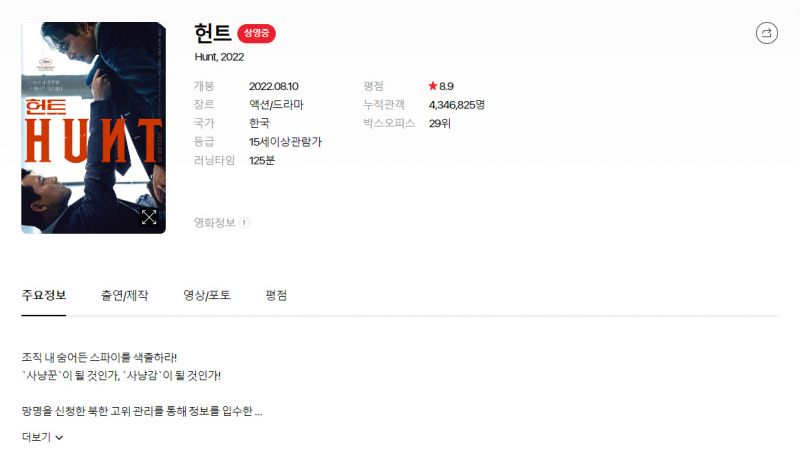Screen dimensions: 800x462
Task: Select the 평점 tab
Action: click(x=276, y=295)
